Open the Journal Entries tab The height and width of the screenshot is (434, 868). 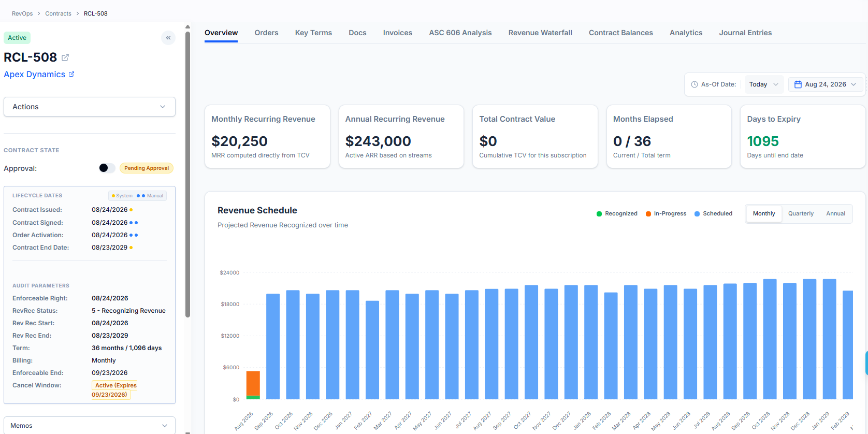click(x=745, y=33)
